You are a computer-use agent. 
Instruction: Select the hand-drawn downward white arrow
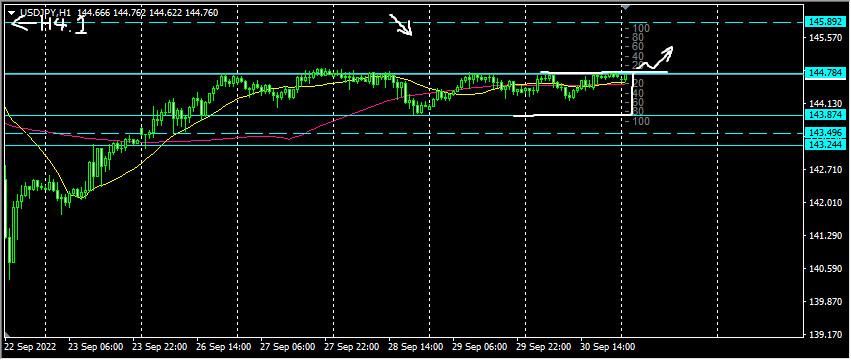[x=402, y=25]
